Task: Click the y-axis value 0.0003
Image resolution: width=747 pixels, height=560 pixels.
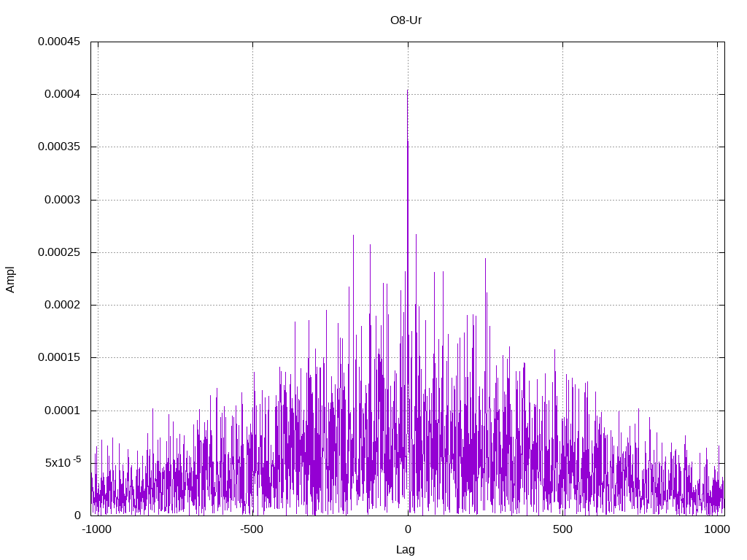Action: pyautogui.click(x=63, y=200)
